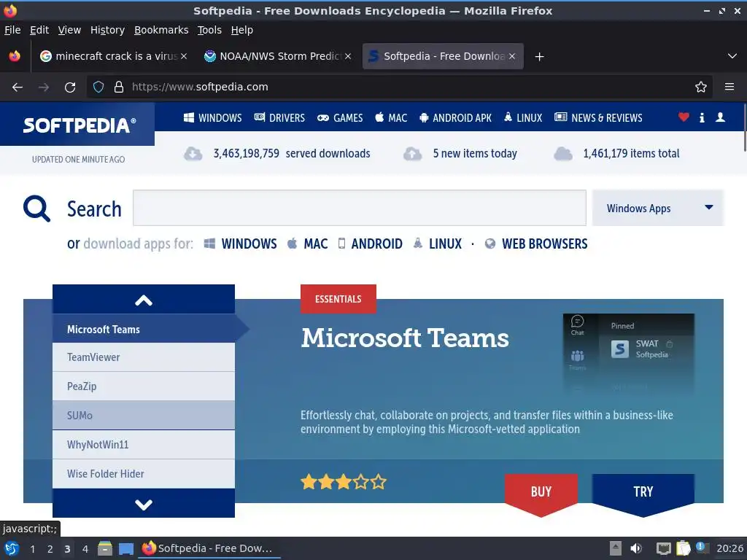Image resolution: width=747 pixels, height=560 pixels.
Task: Close the NOAA/NWS Storm Prediction tab
Action: pyautogui.click(x=348, y=56)
